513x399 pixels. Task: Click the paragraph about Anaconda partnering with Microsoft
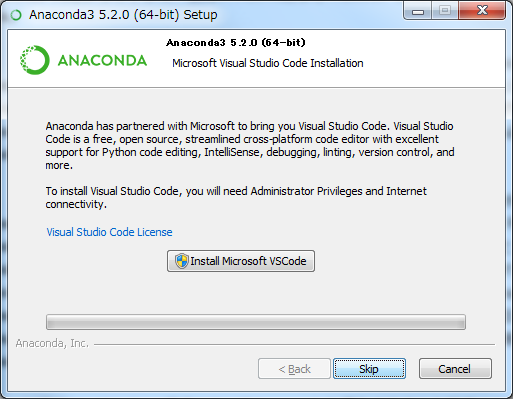tap(250, 146)
